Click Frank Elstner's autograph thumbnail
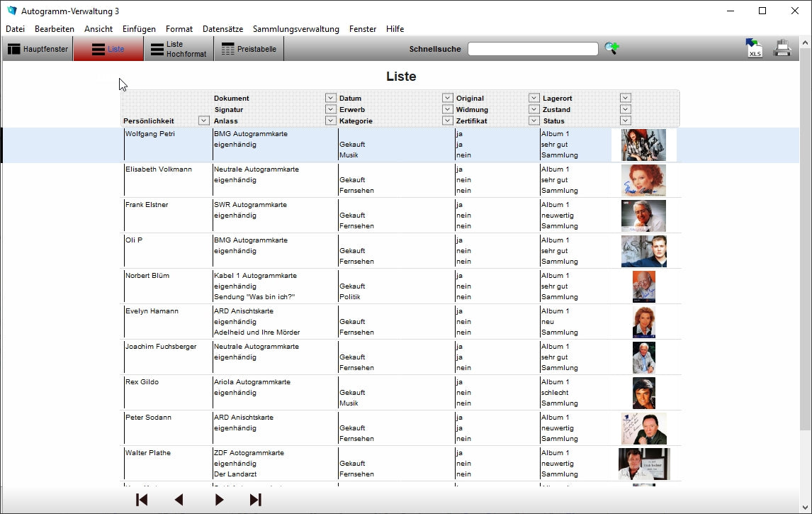 tap(643, 216)
